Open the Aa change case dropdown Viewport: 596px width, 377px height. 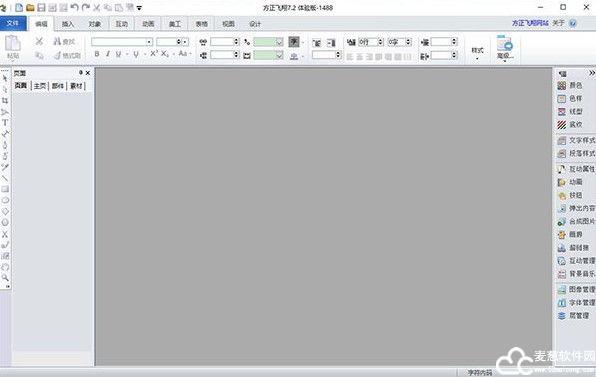pyautogui.click(x=185, y=54)
